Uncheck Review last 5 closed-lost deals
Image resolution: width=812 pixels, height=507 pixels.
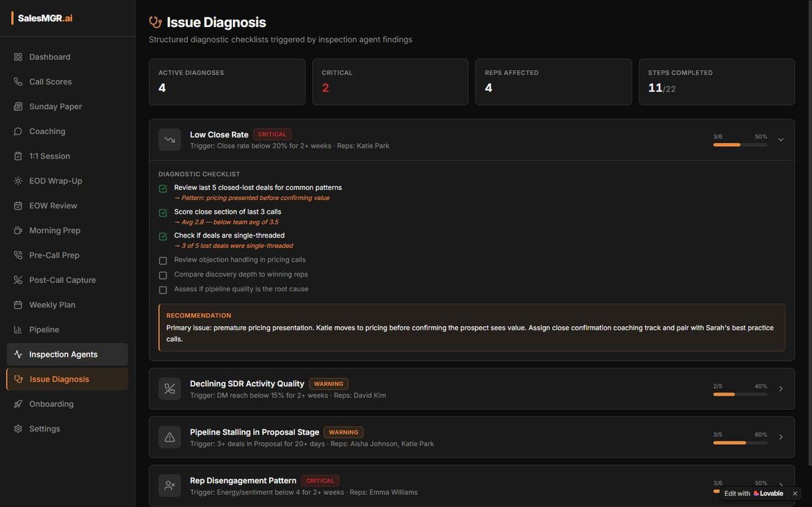pos(163,189)
